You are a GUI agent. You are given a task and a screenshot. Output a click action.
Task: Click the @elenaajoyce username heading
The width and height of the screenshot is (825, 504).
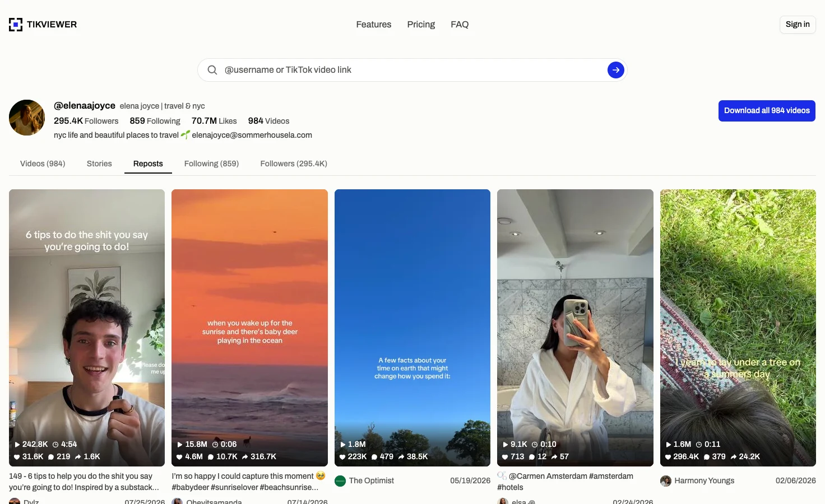(85, 106)
